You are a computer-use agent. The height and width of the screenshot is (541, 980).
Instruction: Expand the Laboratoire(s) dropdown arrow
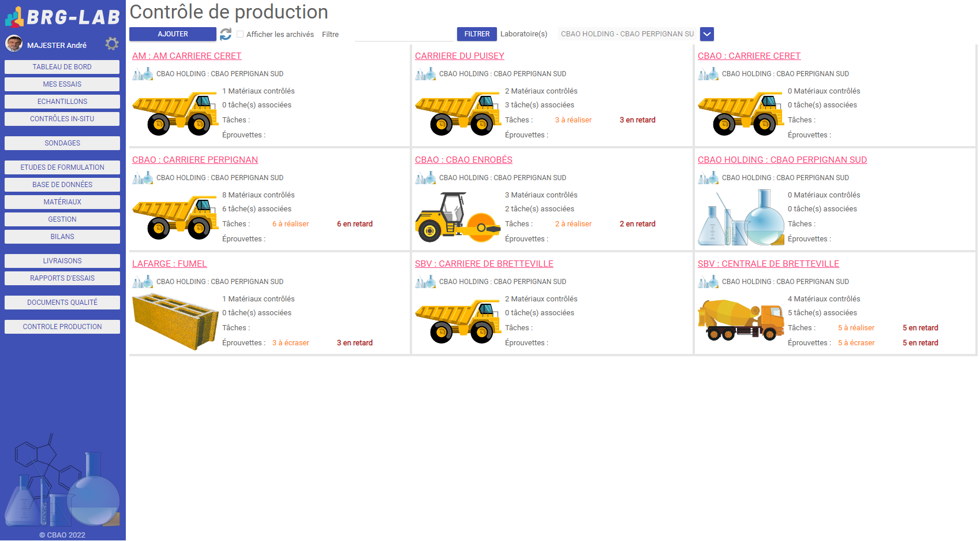[707, 34]
